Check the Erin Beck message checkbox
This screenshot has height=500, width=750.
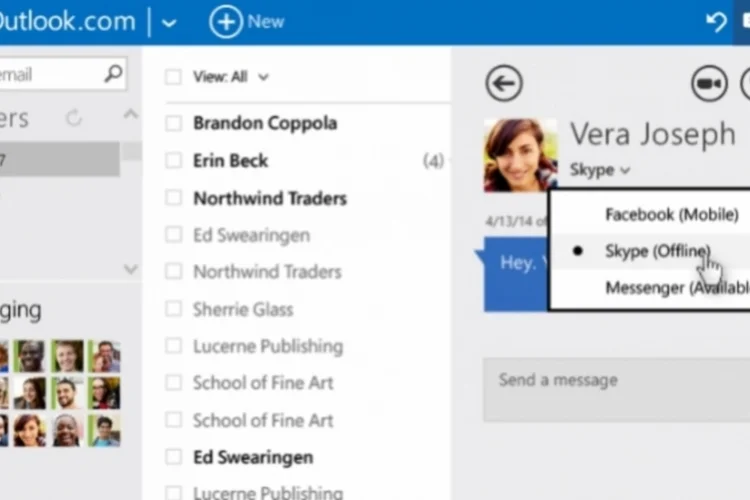173,160
